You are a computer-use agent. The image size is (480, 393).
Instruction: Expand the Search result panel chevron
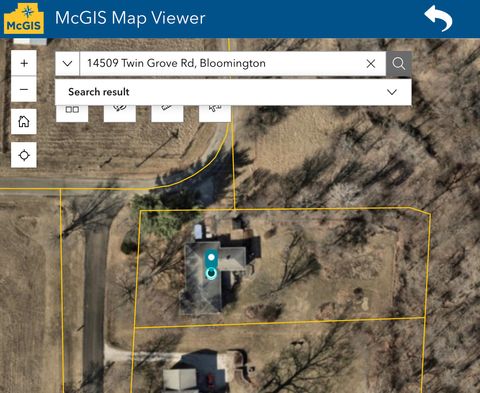tap(392, 92)
